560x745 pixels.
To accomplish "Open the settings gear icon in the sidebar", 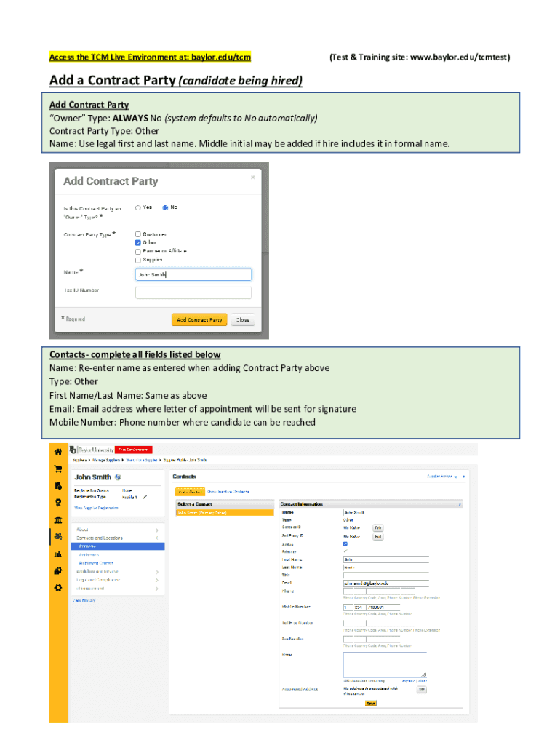I will click(58, 588).
